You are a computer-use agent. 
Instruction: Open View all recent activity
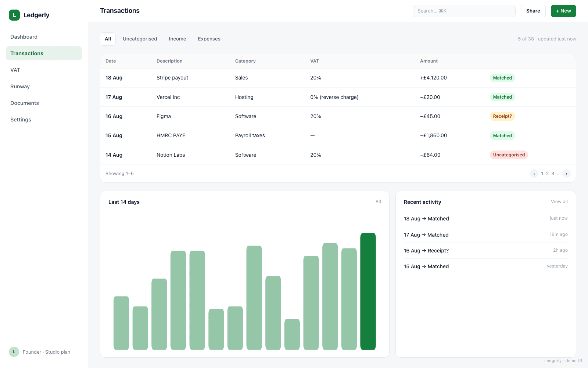(x=559, y=202)
